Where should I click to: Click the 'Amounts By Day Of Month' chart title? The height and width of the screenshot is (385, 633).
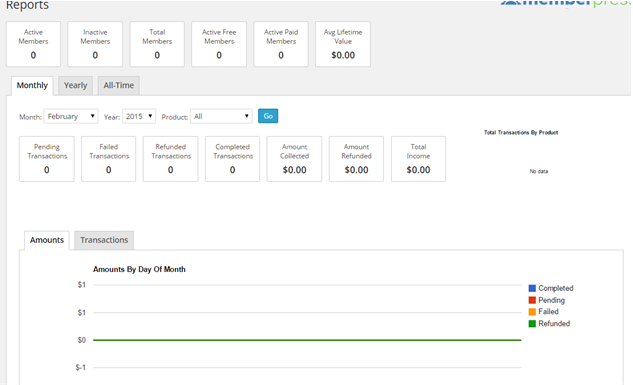point(139,269)
